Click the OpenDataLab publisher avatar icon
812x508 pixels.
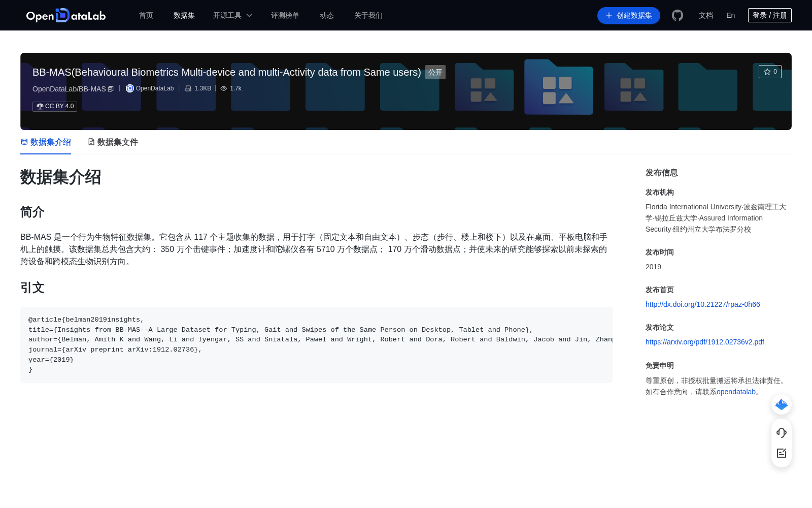130,88
